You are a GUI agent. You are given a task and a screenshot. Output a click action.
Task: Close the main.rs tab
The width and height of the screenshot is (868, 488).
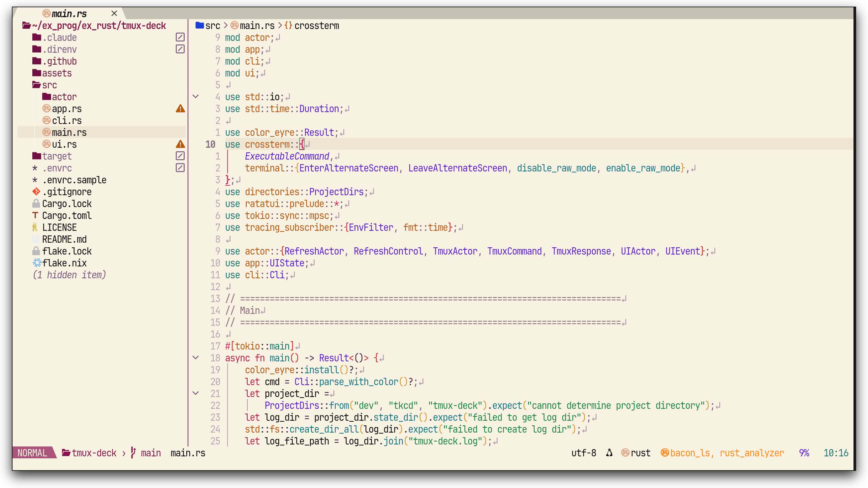point(114,14)
